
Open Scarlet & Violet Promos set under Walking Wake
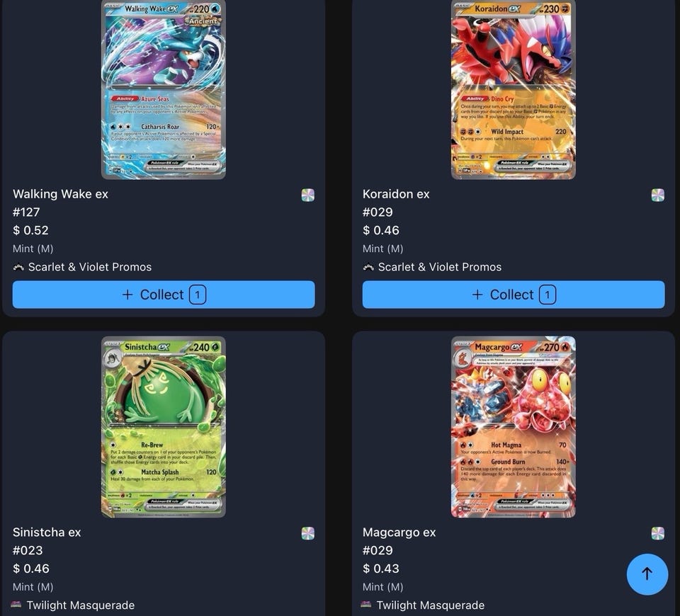pyautogui.click(x=90, y=267)
